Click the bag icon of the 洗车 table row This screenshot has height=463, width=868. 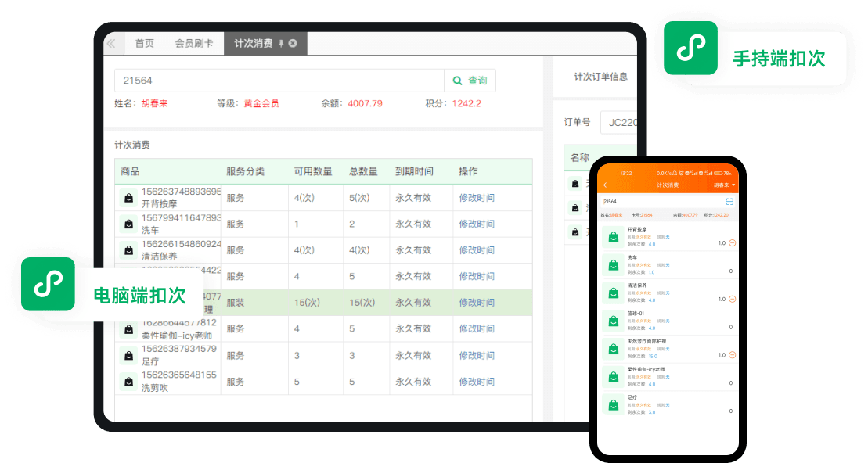tap(128, 224)
